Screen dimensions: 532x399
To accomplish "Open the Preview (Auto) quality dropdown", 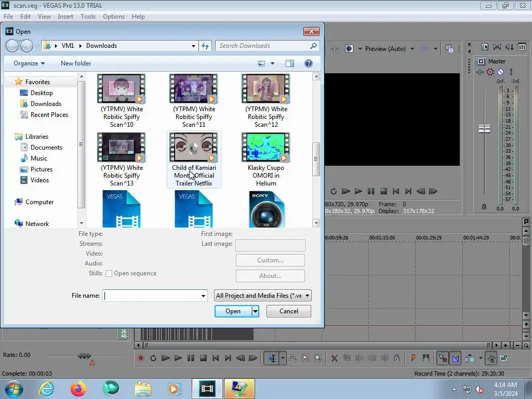I will 412,49.
